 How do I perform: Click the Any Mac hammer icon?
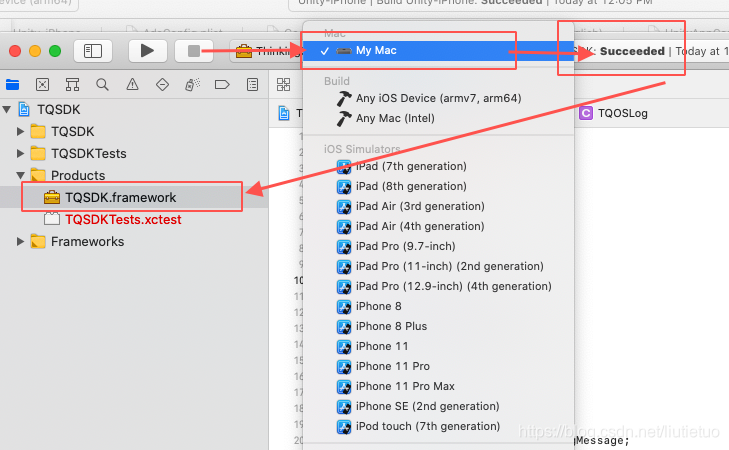[x=344, y=119]
